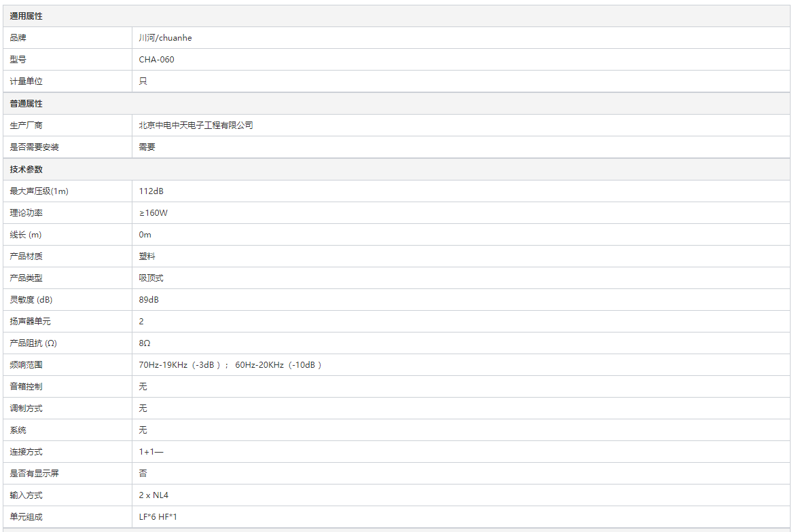Screen dimensions: 796x532
Task: Select the input value 2 x NL4
Action: tap(153, 495)
